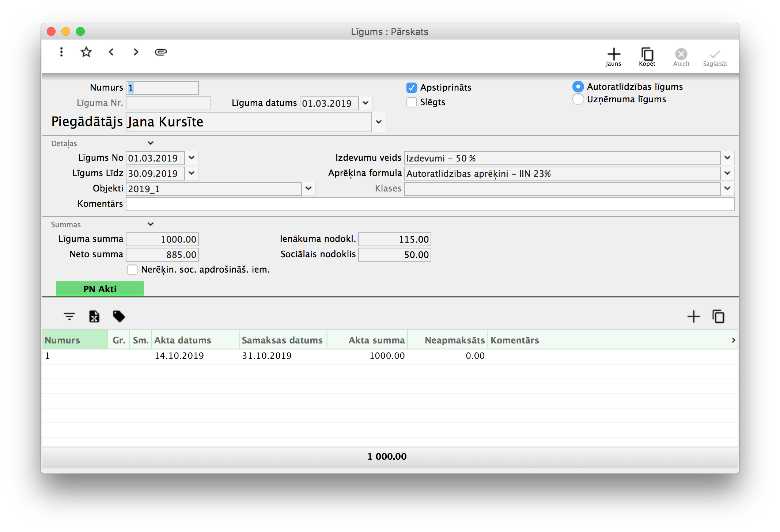Switch to the PN Akti tab
Viewport: 780px width, 532px height.
(100, 289)
